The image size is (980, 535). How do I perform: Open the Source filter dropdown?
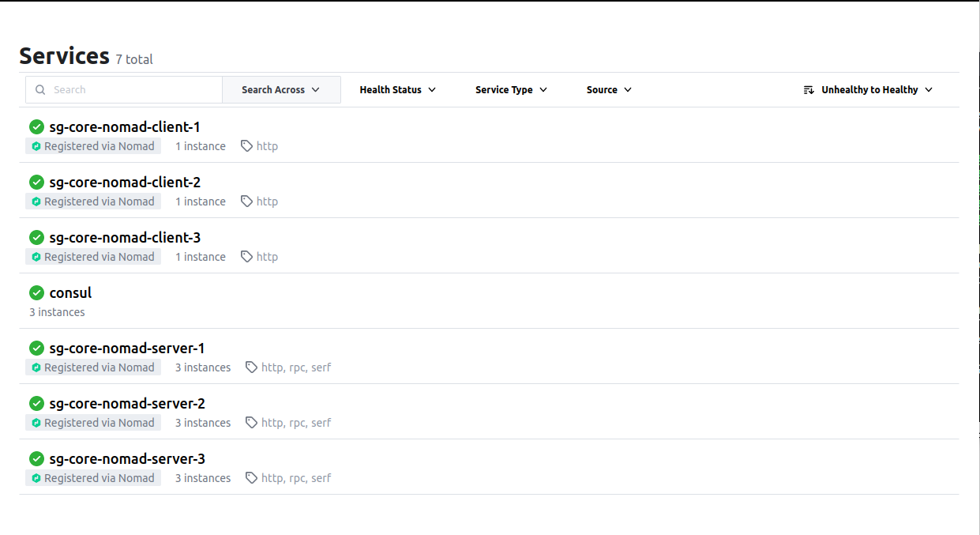point(609,90)
